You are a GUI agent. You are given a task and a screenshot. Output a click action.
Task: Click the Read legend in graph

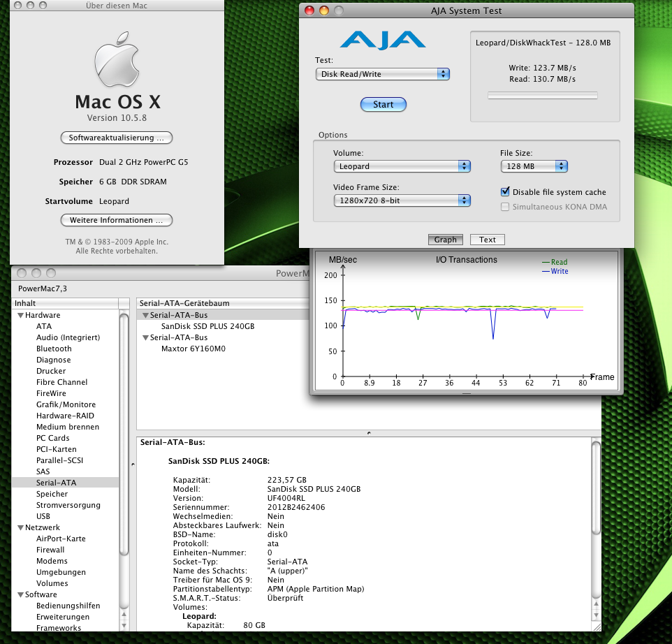click(x=555, y=262)
